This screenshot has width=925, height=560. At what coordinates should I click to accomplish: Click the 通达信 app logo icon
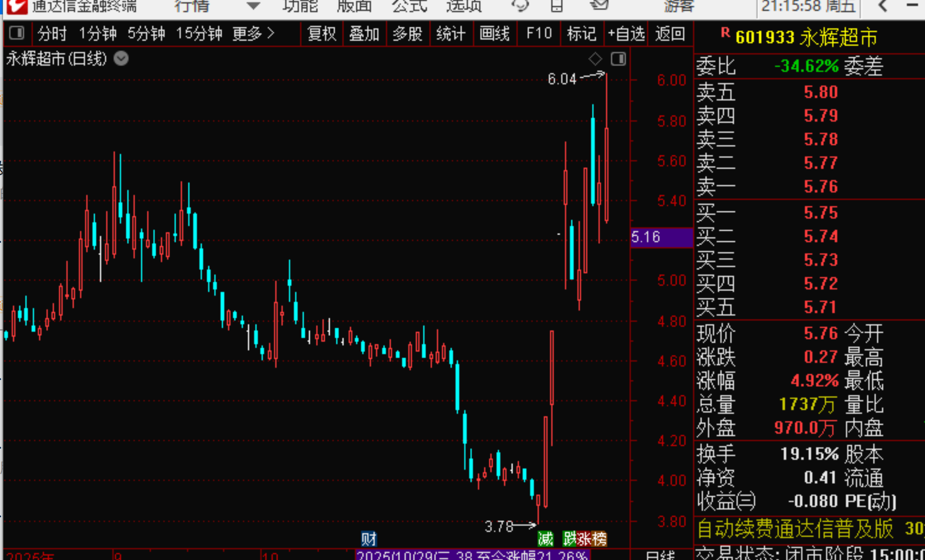[16, 6]
